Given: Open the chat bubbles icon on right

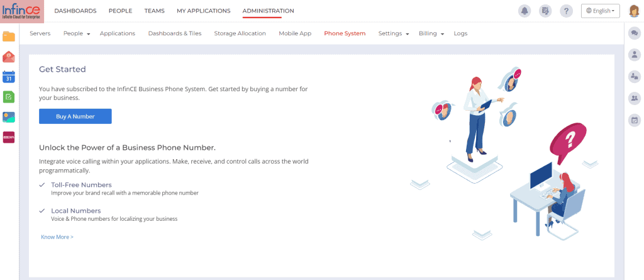Looking at the screenshot, I should pos(635,33).
